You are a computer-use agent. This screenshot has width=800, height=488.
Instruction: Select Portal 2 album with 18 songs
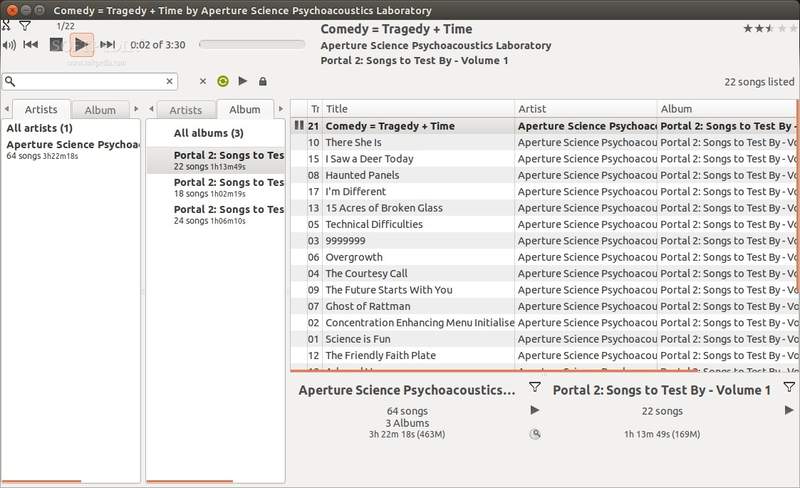click(215, 187)
